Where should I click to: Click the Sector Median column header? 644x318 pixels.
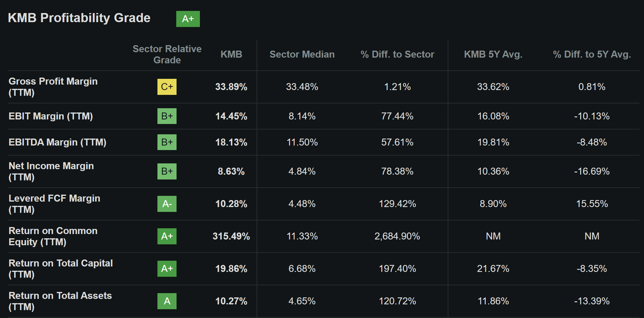point(302,54)
